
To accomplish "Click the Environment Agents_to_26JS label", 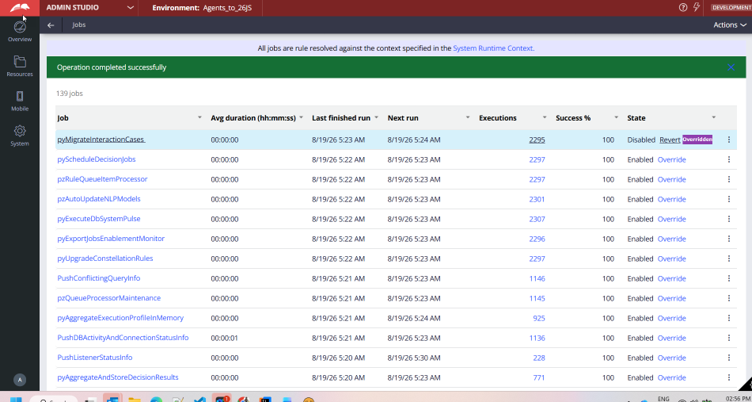I will click(202, 8).
